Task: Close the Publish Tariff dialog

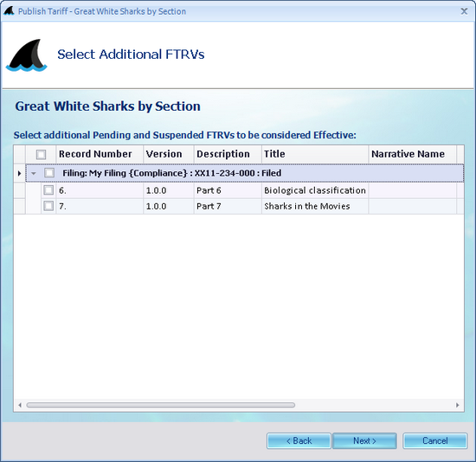Action: pos(464,11)
